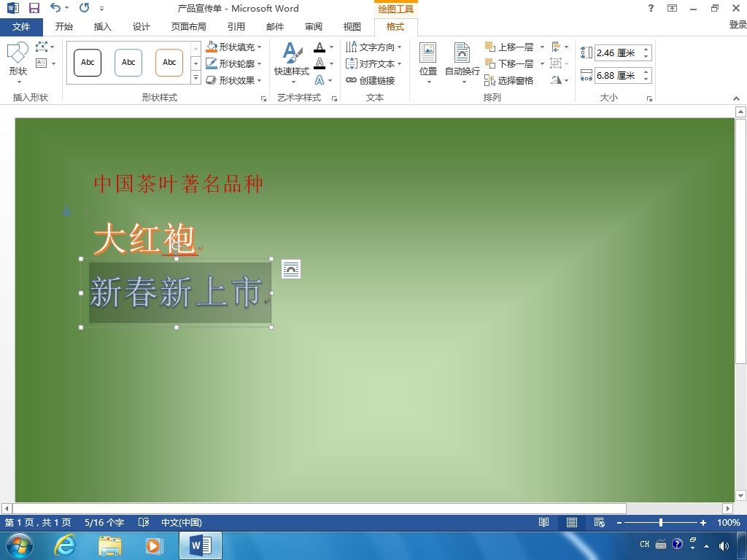Open Selection Pane (选择窗格)
747x560 pixels.
click(x=508, y=80)
